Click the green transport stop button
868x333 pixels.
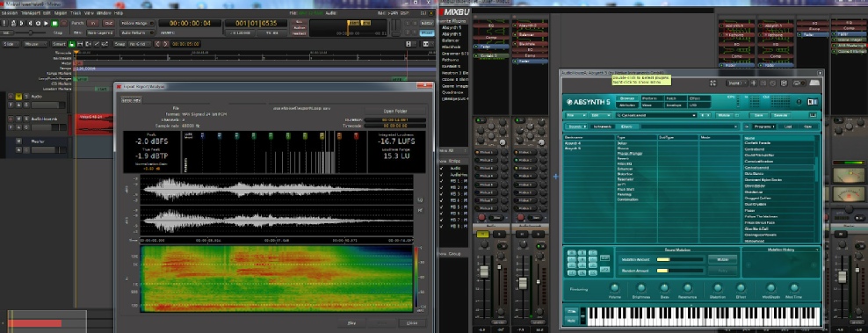click(x=54, y=23)
